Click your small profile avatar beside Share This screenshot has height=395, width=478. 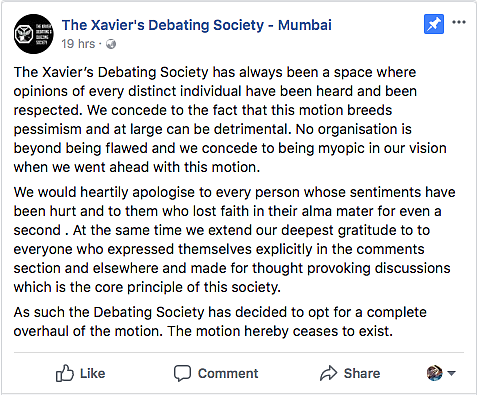(x=435, y=373)
